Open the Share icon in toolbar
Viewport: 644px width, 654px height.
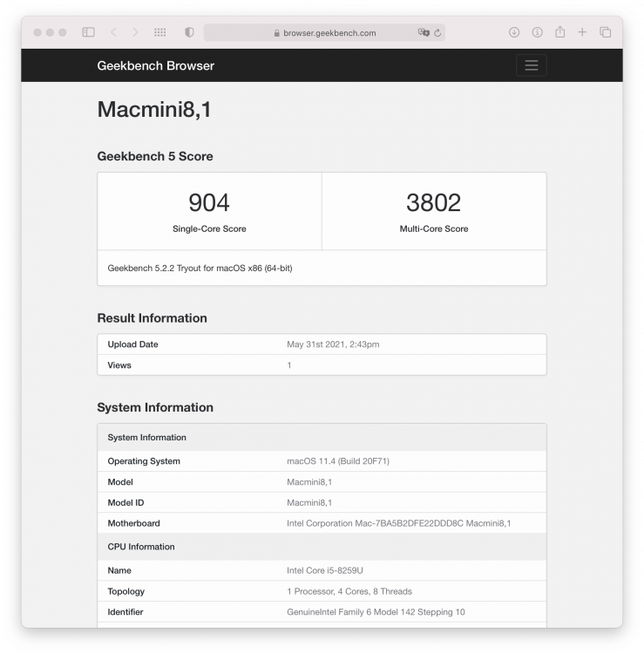[x=559, y=31]
